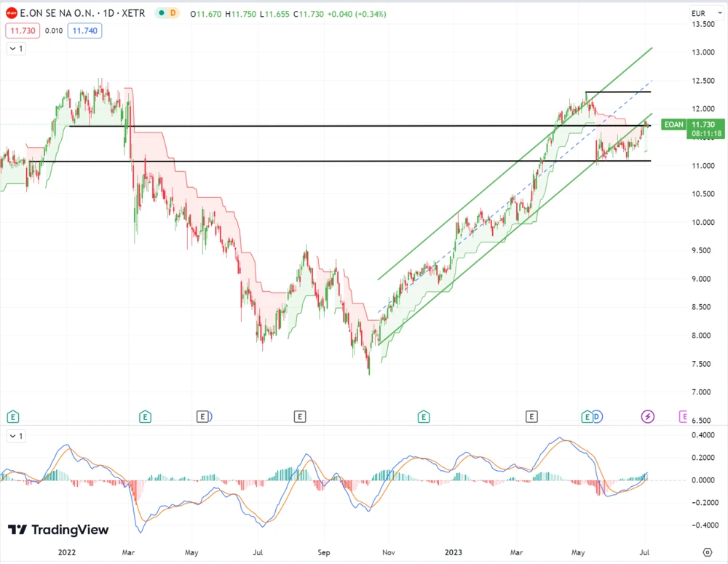The width and height of the screenshot is (728, 564).
Task: Open the purple lightning event marker
Action: 647,416
